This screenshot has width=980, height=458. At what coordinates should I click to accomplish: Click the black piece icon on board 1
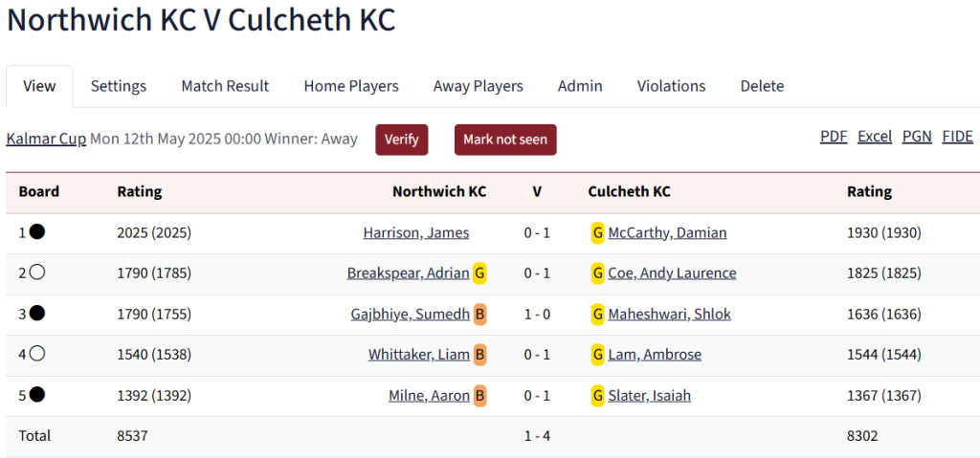pyautogui.click(x=37, y=232)
